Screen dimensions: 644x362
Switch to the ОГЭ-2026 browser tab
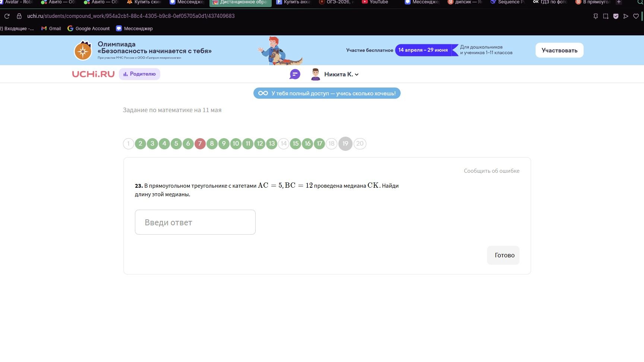pyautogui.click(x=337, y=2)
